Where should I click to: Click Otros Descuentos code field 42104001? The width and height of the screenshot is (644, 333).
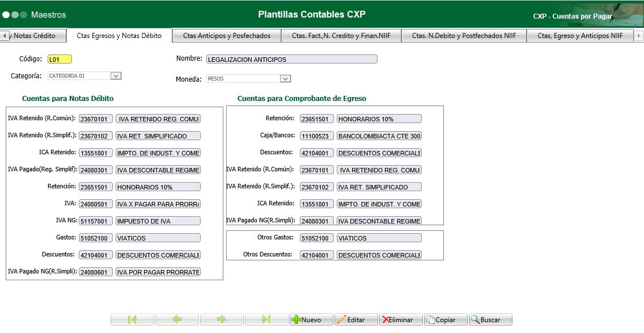pyautogui.click(x=317, y=255)
